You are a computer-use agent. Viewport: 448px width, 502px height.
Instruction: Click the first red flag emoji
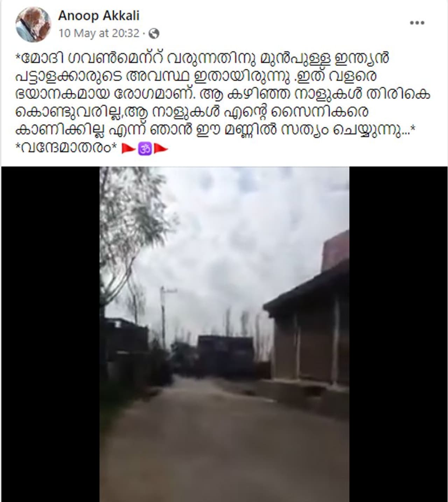click(x=128, y=149)
